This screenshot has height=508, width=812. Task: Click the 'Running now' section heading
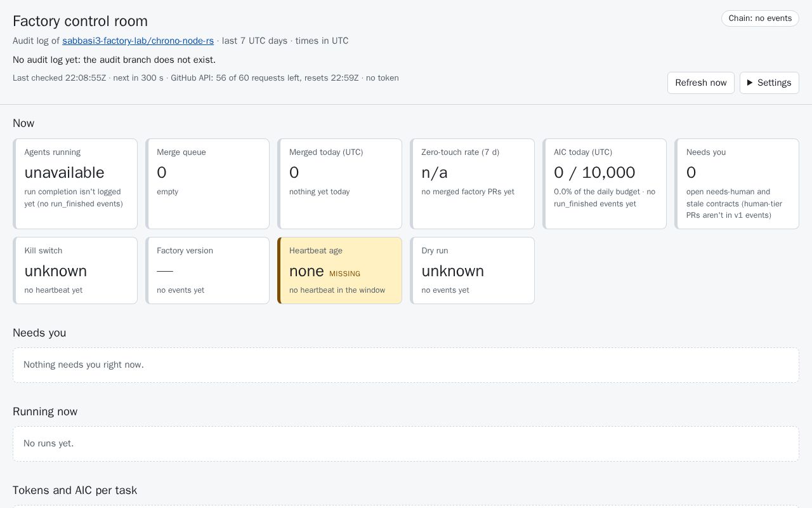coord(45,411)
